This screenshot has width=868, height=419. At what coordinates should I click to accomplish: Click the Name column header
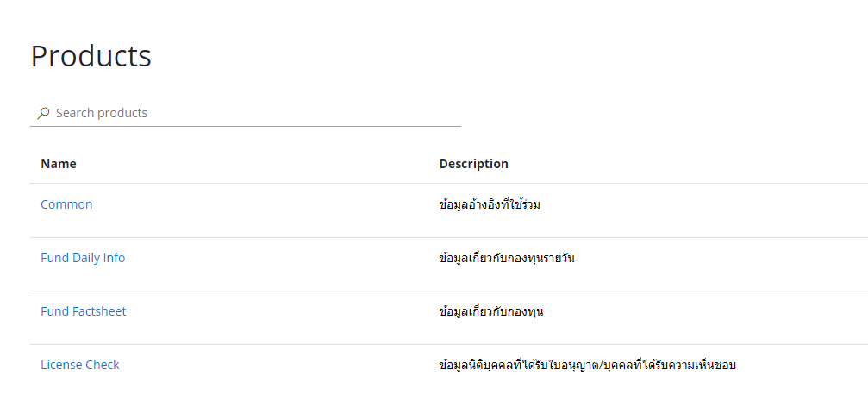click(x=59, y=164)
